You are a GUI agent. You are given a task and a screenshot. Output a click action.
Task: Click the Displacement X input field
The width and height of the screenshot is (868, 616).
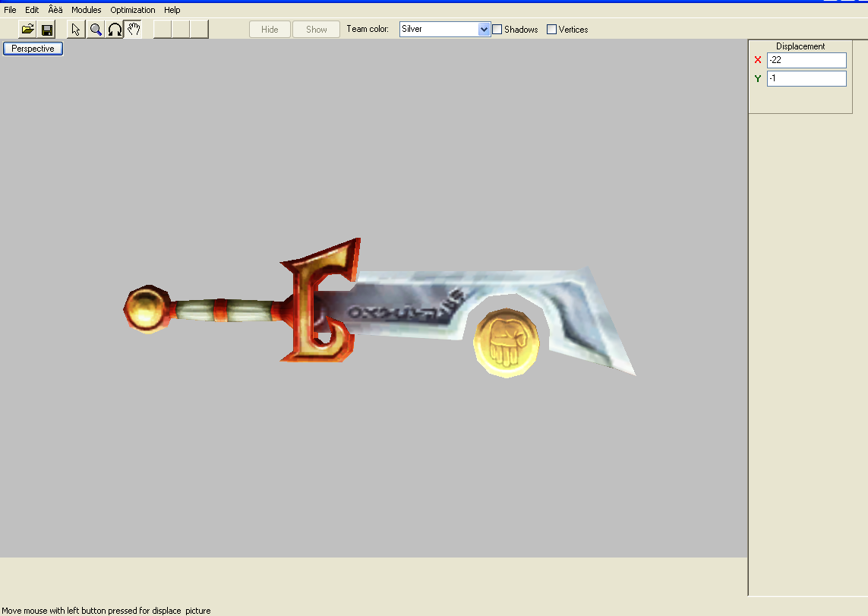coord(806,60)
